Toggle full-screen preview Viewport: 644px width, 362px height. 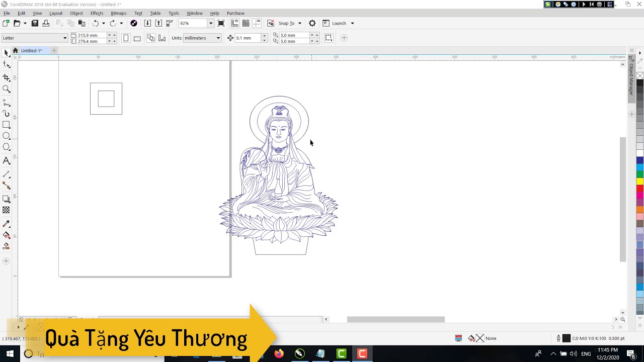pos(221,23)
